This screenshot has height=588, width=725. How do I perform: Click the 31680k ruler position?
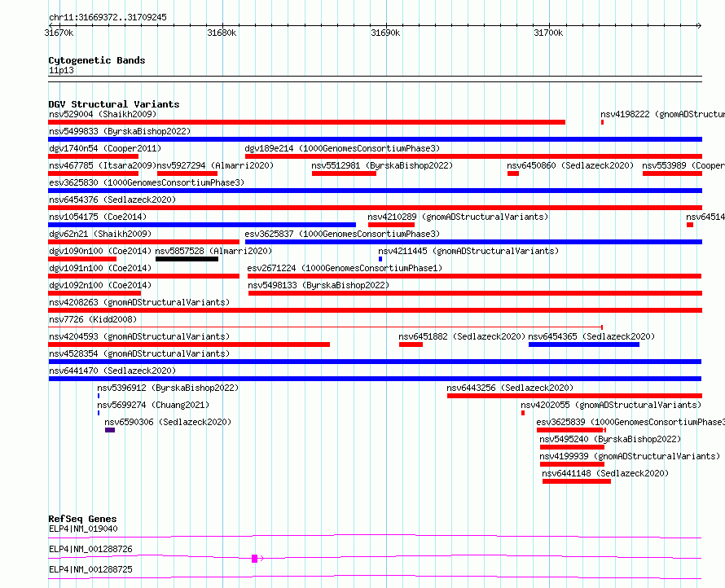[222, 33]
